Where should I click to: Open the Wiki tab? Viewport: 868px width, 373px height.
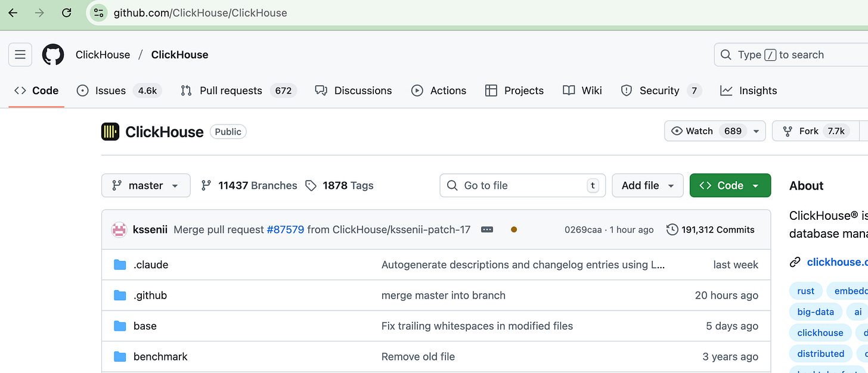pyautogui.click(x=582, y=91)
